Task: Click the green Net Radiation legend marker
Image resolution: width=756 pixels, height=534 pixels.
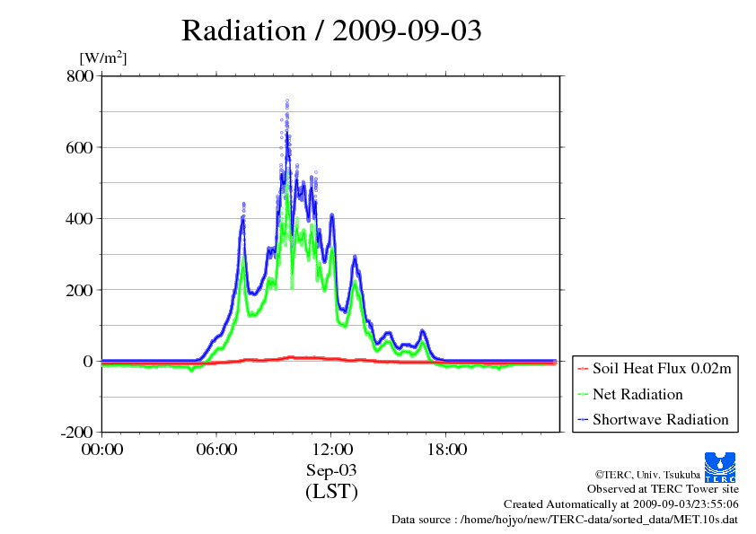Action: tap(583, 394)
